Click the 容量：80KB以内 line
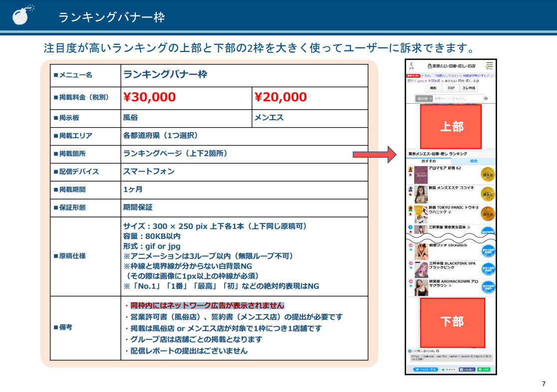Viewport: 557px width, 392px height. (152, 236)
